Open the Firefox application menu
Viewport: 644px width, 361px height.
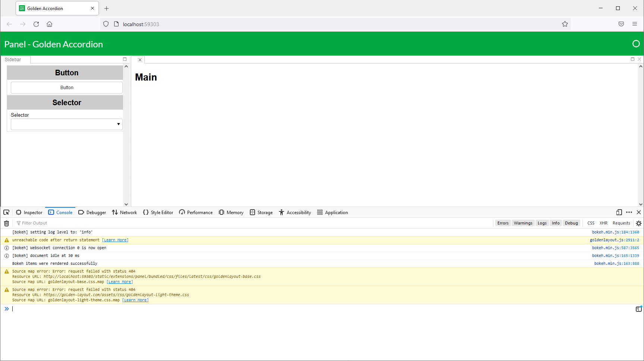coord(635,24)
